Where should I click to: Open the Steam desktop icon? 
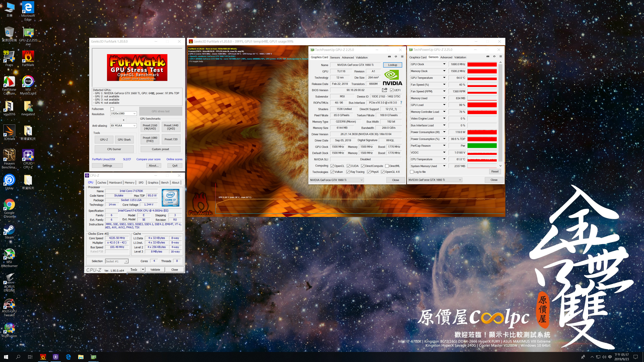pyautogui.click(x=9, y=231)
